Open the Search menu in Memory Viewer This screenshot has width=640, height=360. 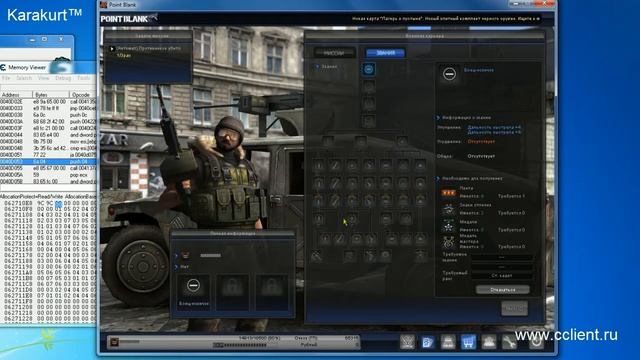point(24,78)
